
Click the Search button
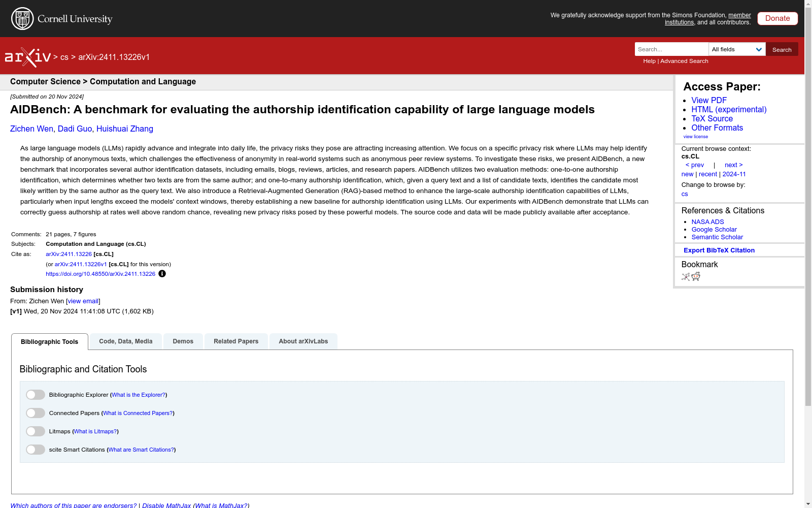[782, 49]
